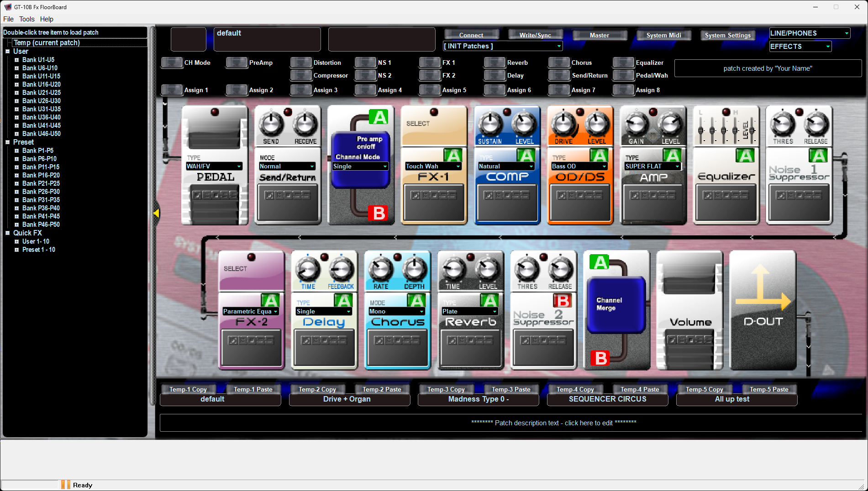This screenshot has height=491, width=868.
Task: Open the INIT Patches dropdown
Action: (503, 46)
